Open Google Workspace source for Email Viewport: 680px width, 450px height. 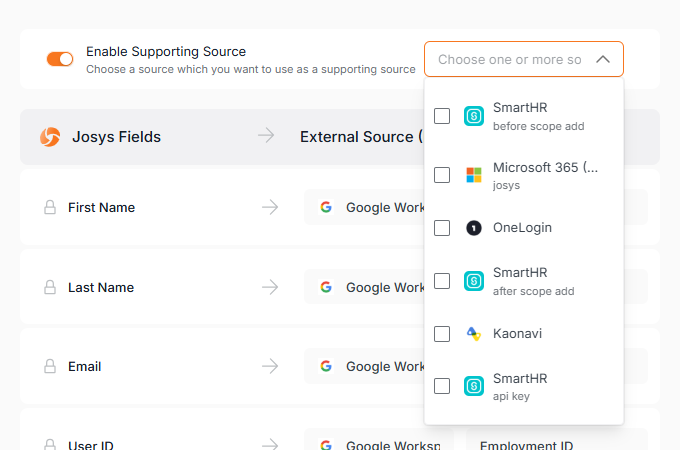point(364,366)
